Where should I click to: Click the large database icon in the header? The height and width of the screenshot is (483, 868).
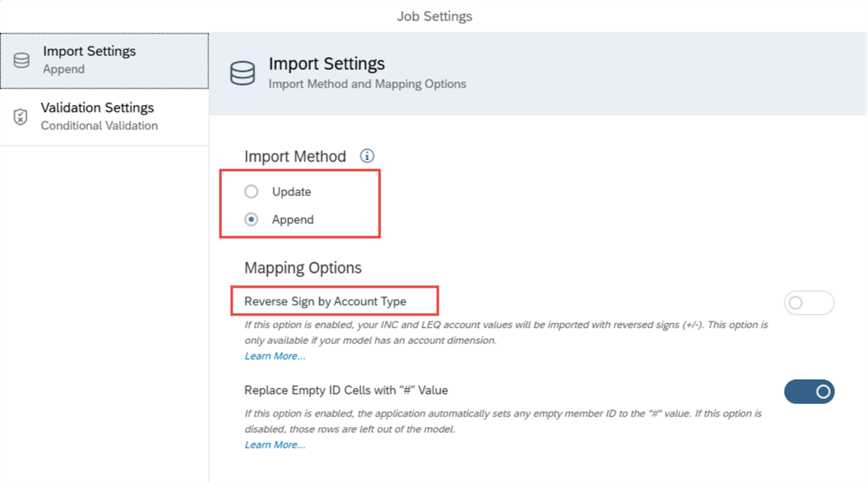[x=242, y=73]
